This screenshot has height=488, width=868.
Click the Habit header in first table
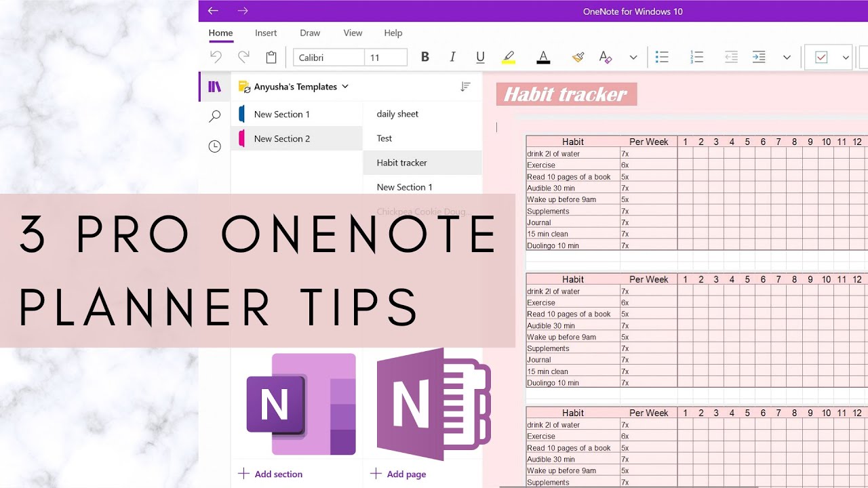573,142
